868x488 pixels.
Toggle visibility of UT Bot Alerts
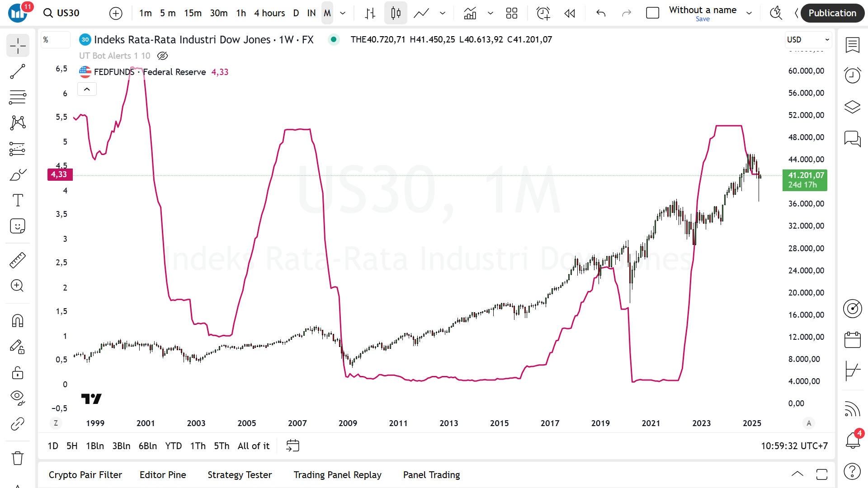tap(162, 56)
